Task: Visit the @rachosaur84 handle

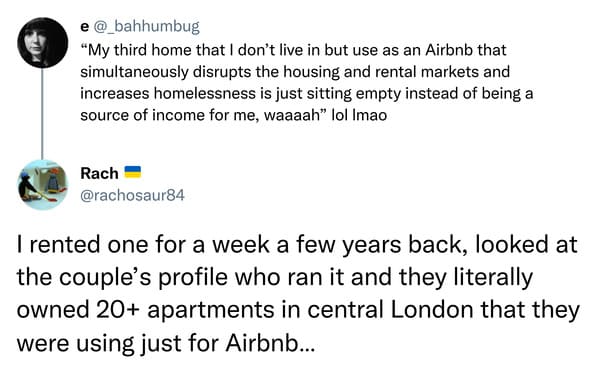Action: pos(133,195)
